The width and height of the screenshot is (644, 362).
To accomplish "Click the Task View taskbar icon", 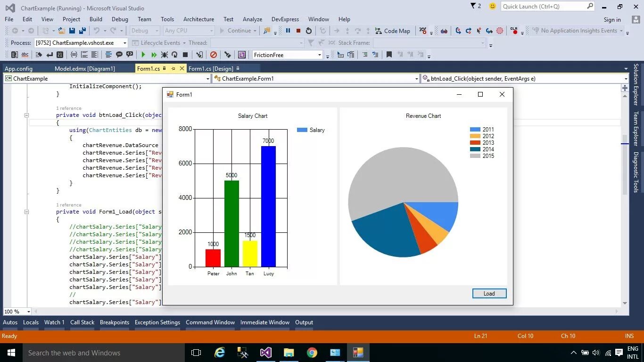I will [x=196, y=353].
